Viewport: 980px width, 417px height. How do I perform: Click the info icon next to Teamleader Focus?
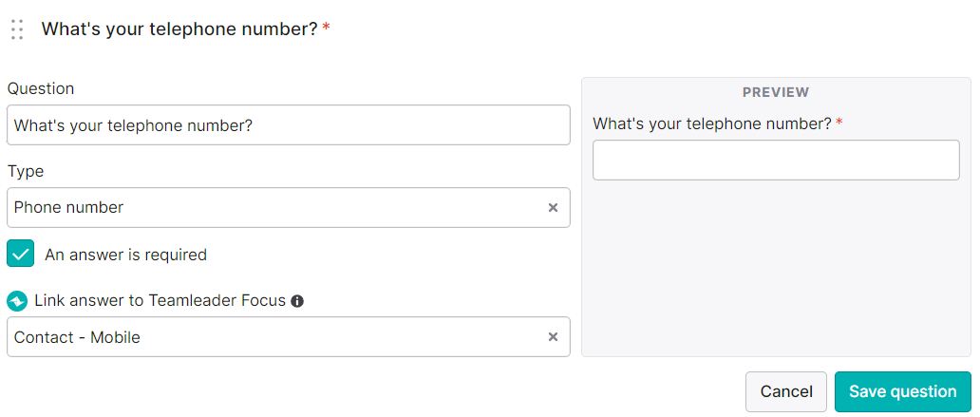297,301
